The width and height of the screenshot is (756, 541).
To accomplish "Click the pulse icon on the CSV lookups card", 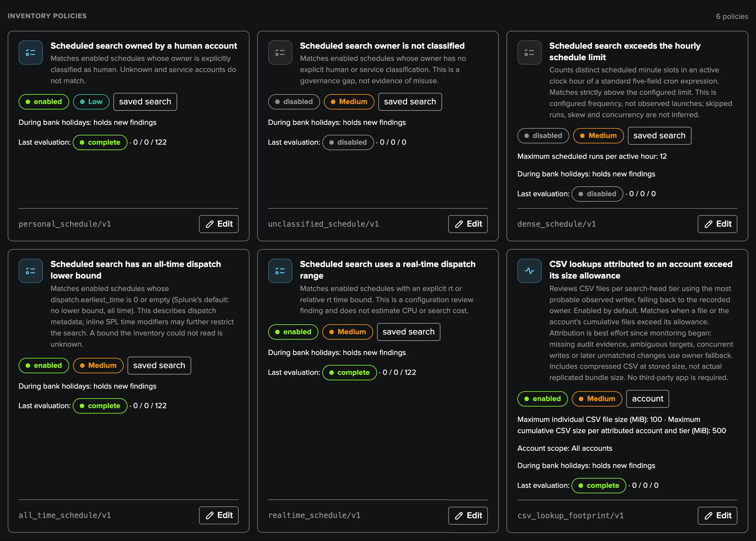I will pyautogui.click(x=529, y=271).
